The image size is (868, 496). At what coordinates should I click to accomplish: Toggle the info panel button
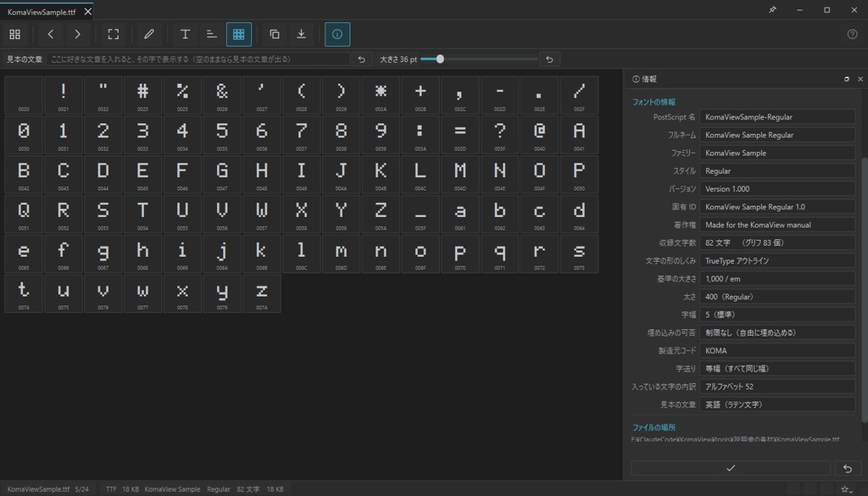[337, 34]
